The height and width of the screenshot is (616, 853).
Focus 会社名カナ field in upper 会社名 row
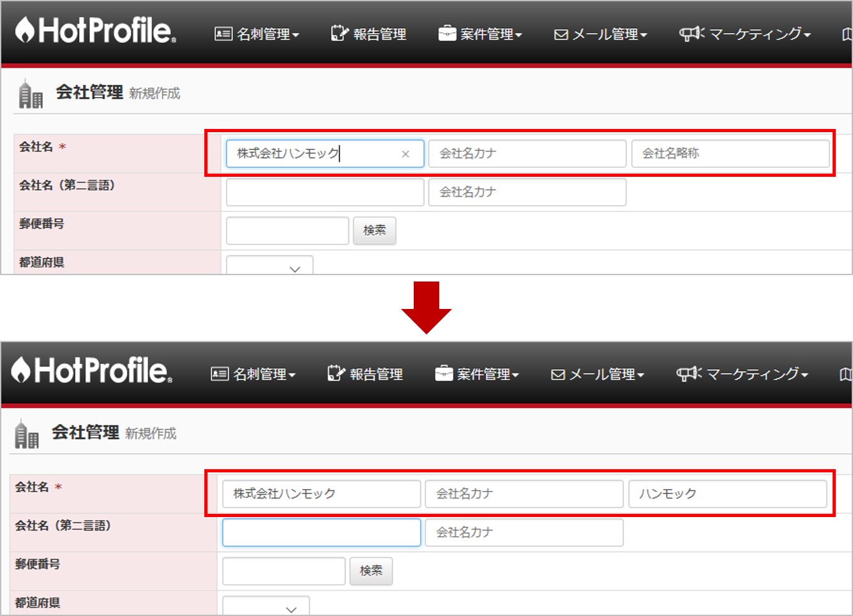(x=527, y=154)
